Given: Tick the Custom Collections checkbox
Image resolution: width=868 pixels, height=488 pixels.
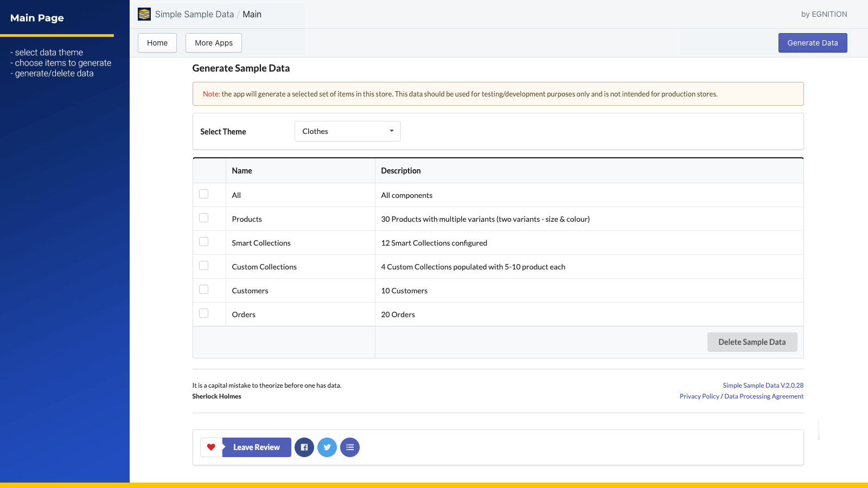Looking at the screenshot, I should tap(203, 265).
